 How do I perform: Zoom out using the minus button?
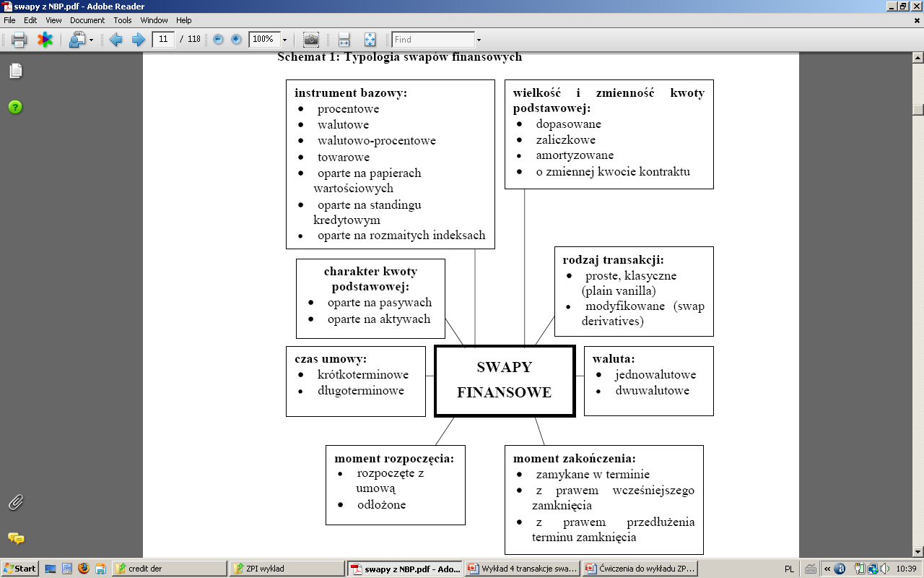219,40
